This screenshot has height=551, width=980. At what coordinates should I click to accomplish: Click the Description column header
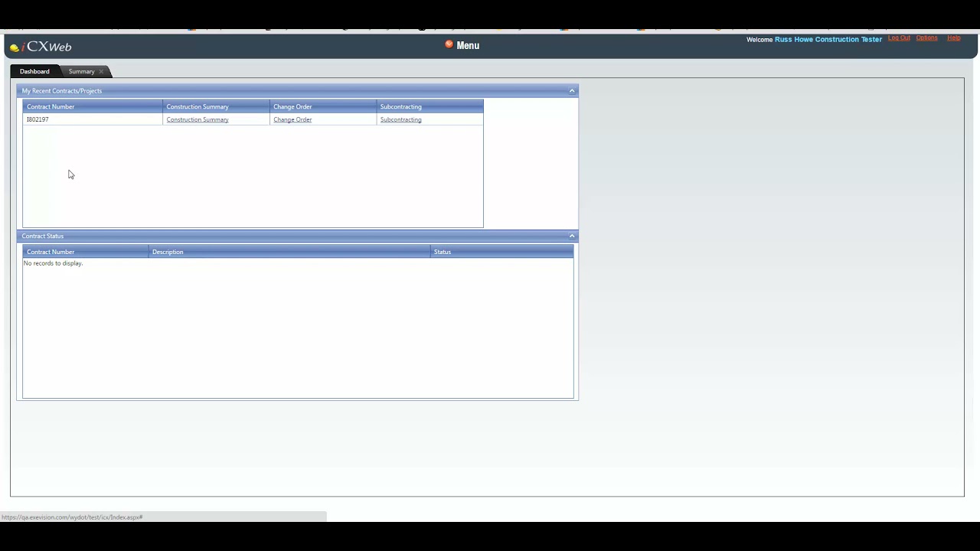pos(289,252)
